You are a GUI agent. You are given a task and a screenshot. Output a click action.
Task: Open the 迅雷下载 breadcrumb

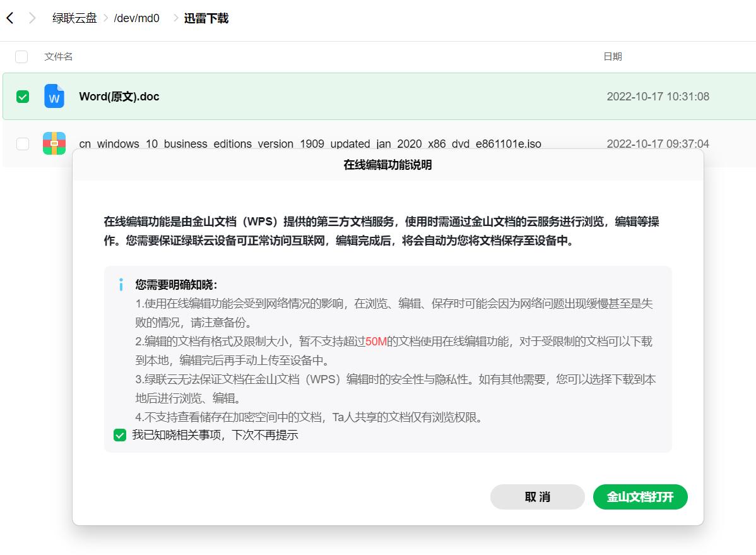(206, 18)
